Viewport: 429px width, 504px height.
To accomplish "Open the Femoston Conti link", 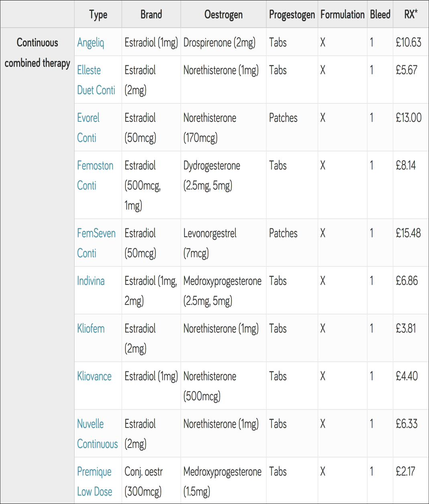I will 95,175.
